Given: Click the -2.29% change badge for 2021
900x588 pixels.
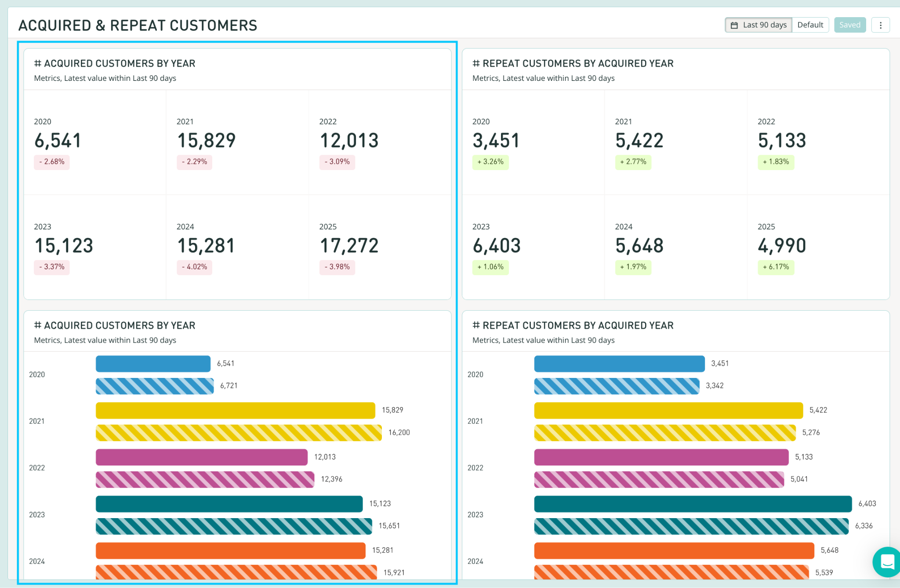Looking at the screenshot, I should click(x=194, y=162).
